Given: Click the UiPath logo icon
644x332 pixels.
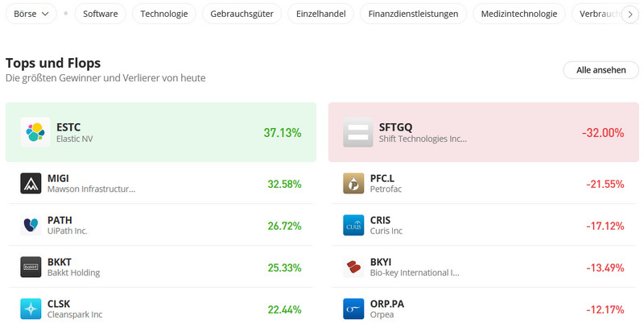Looking at the screenshot, I should (x=31, y=225).
